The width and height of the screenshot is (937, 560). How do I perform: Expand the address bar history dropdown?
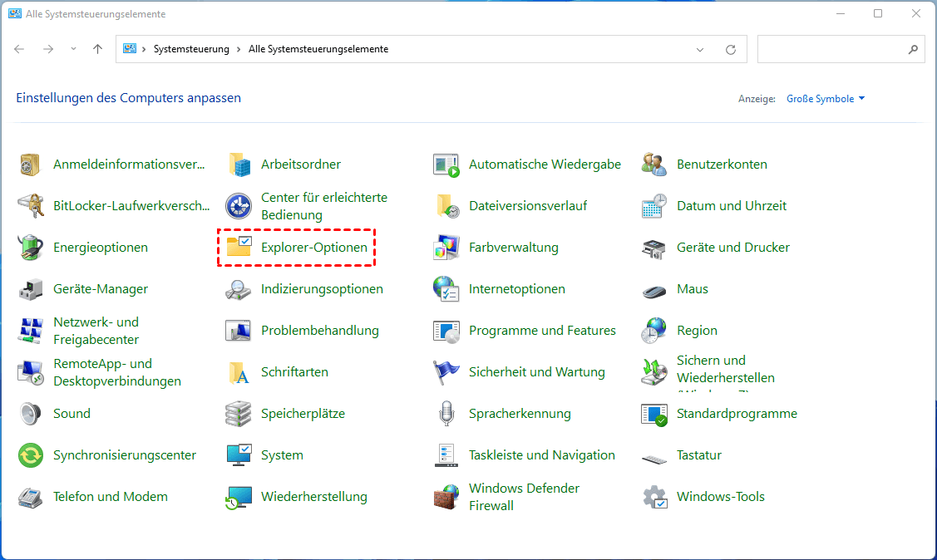tap(700, 50)
